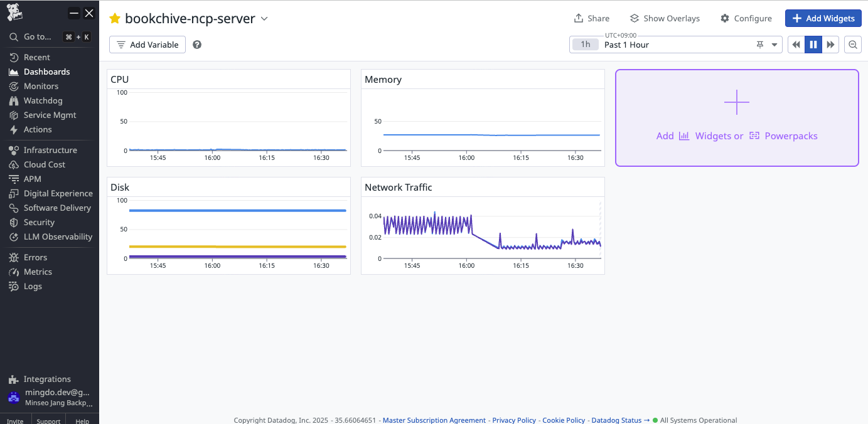Click the Digital Experience sidebar icon
Image resolution: width=868 pixels, height=424 pixels.
click(14, 193)
